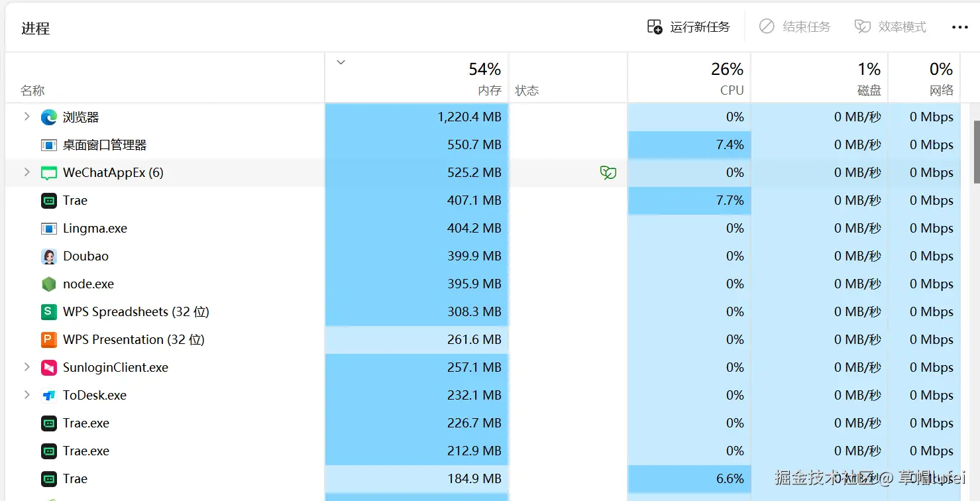
Task: Click the 550.7 MB memory cell
Action: (417, 145)
